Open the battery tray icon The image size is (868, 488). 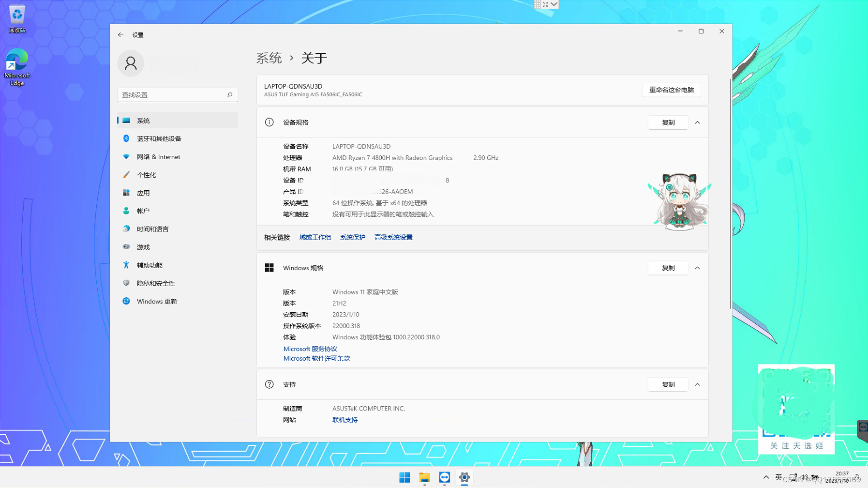(815, 477)
